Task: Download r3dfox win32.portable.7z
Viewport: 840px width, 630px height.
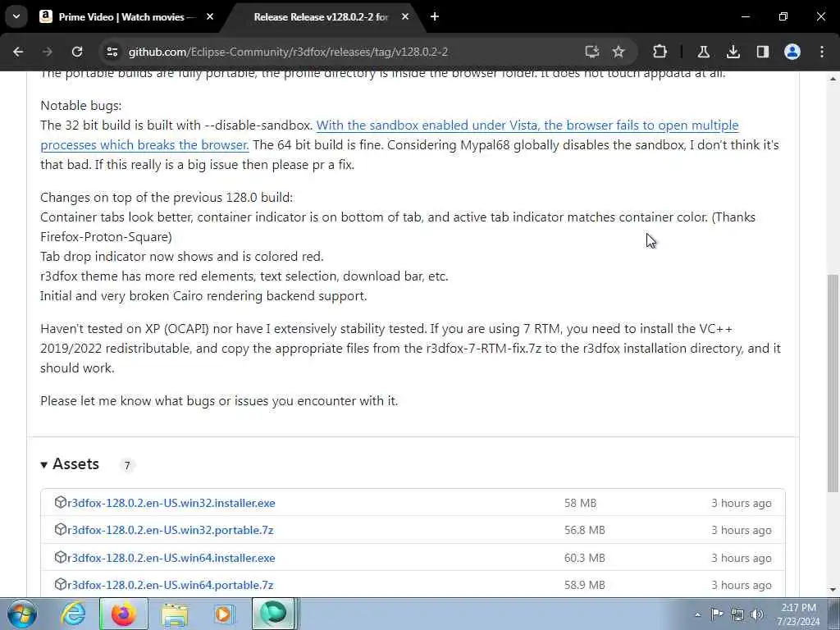Action: click(x=171, y=531)
